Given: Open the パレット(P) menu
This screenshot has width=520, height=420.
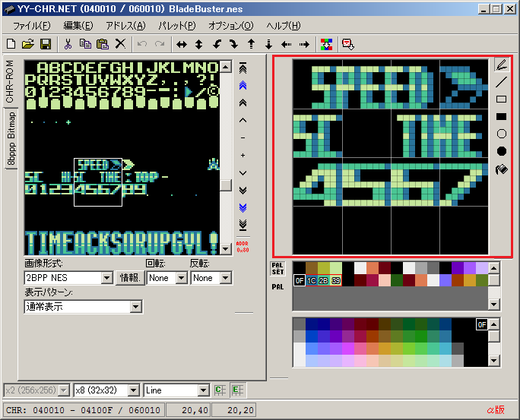Looking at the screenshot, I should [177, 26].
